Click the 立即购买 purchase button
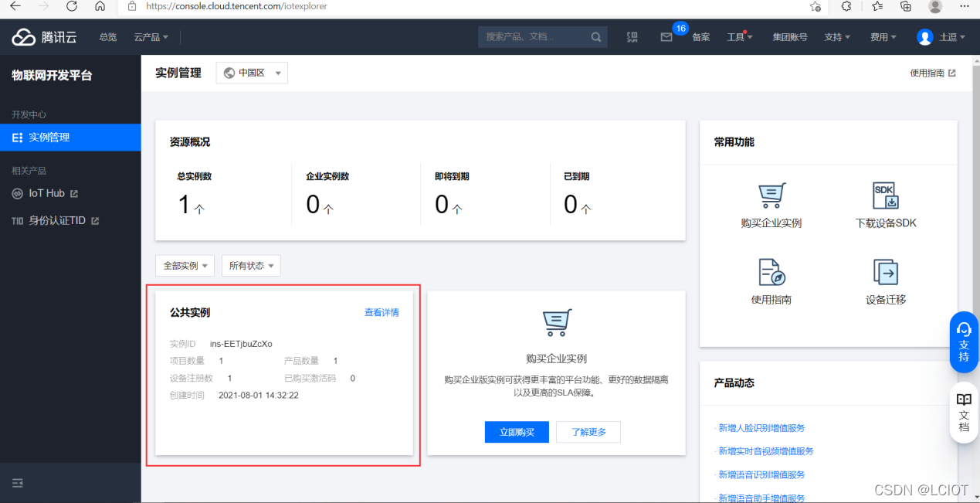The height and width of the screenshot is (503, 980). point(517,432)
